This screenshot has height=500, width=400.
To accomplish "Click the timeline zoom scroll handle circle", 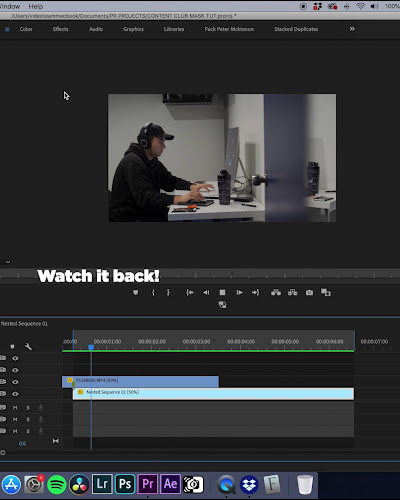I will [x=3, y=453].
